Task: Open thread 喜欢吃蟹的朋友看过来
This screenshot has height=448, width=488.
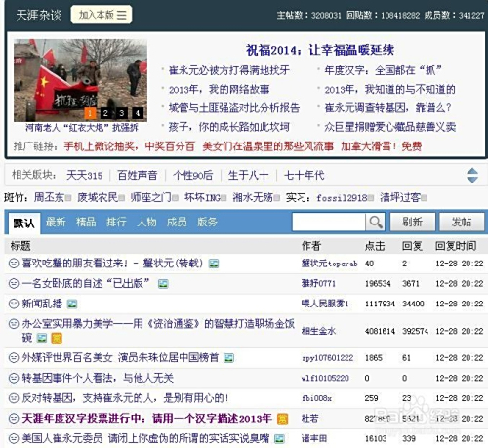Action: 112,264
